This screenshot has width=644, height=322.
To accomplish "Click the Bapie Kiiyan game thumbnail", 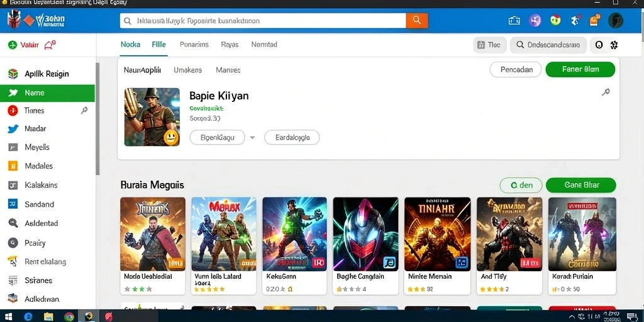I will point(152,116).
